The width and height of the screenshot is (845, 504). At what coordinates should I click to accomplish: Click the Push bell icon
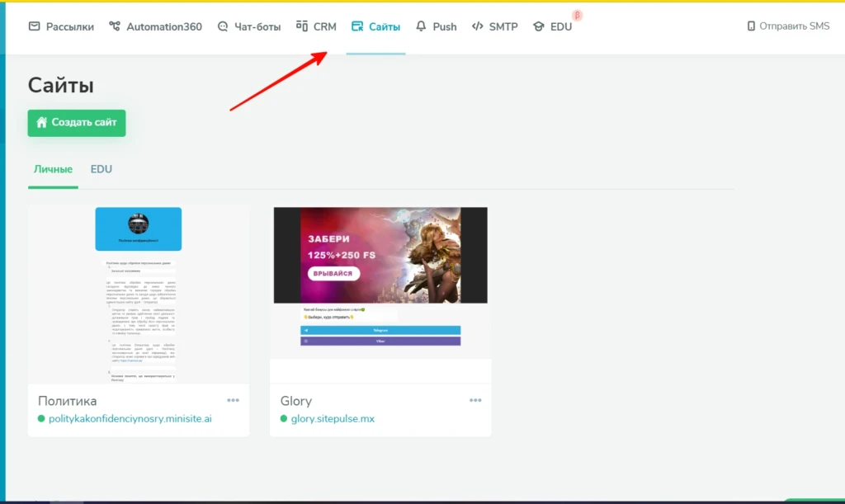421,26
